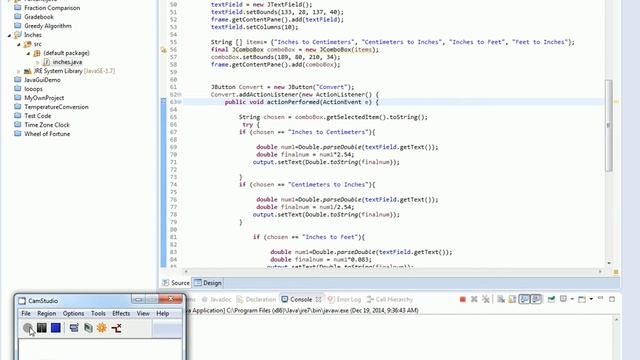Click the CamStudio toggle view icon
Viewport: 640px width, 360px height.
pyautogui.click(x=74, y=328)
